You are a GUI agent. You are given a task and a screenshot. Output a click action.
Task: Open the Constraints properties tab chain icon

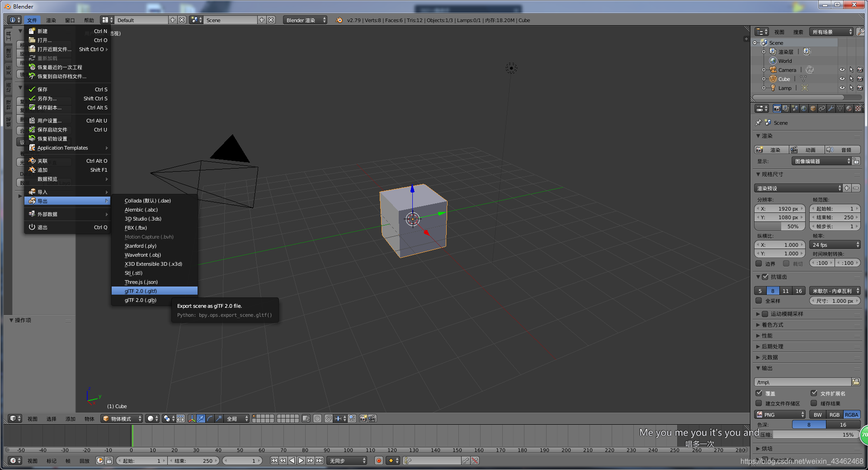click(822, 108)
